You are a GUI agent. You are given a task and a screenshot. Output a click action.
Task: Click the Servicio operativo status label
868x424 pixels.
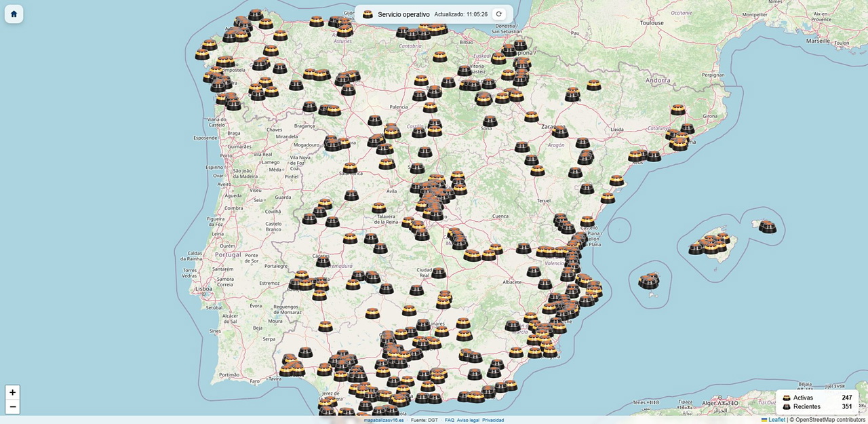point(403,14)
